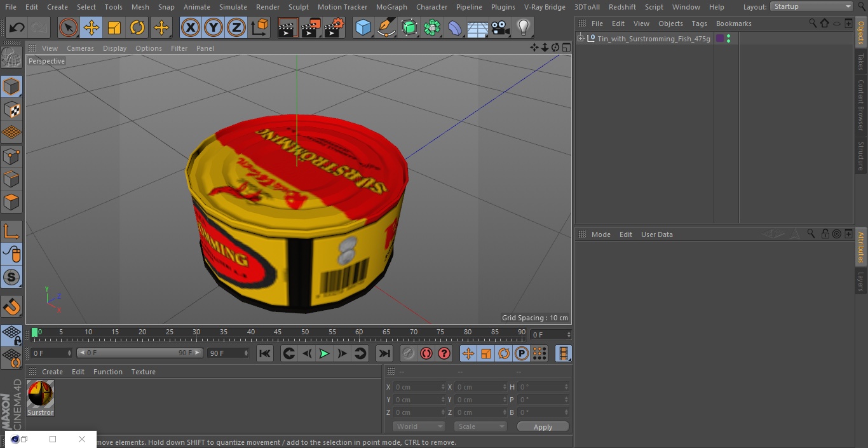This screenshot has height=448, width=868.
Task: Click the Undo arrow icon
Action: tap(17, 27)
